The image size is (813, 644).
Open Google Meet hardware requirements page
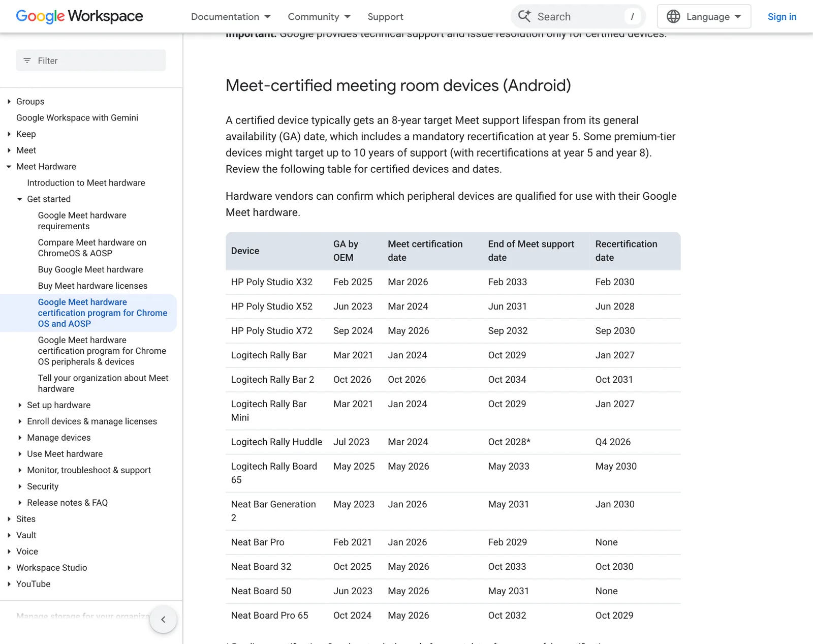[82, 221]
